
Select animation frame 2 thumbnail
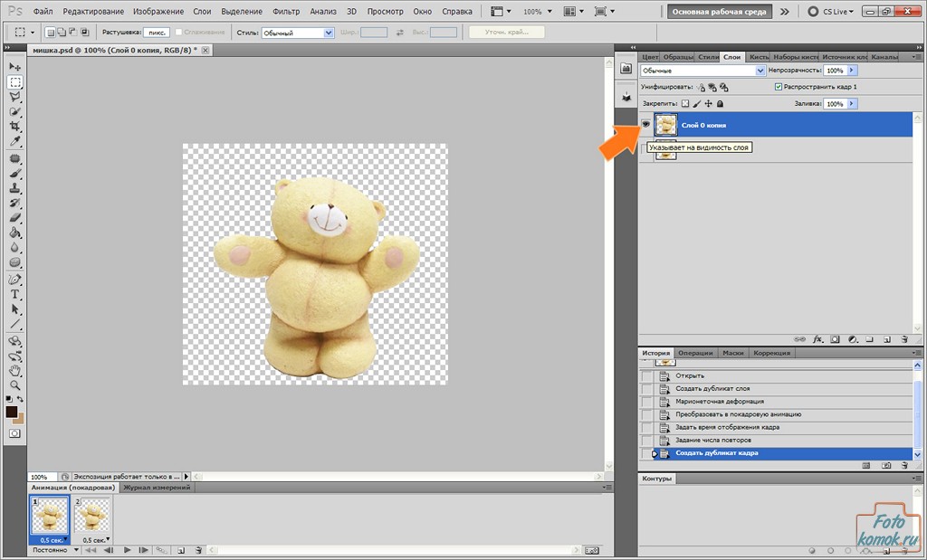(91, 516)
